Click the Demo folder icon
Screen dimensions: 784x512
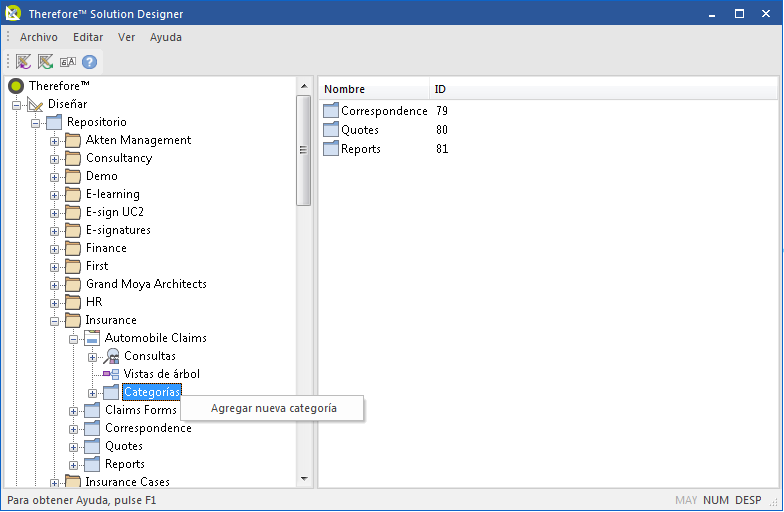tap(73, 176)
